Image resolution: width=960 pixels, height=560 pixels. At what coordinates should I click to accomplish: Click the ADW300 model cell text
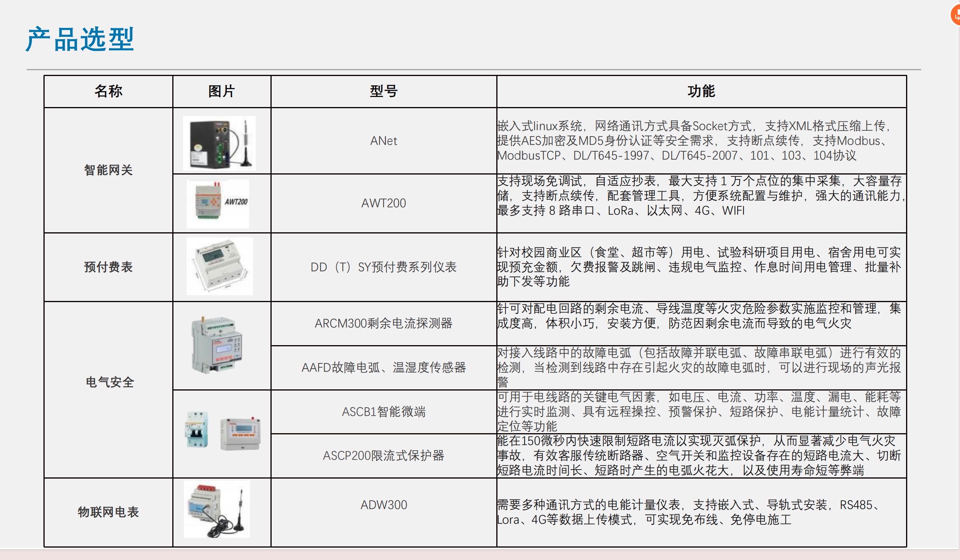point(383,505)
